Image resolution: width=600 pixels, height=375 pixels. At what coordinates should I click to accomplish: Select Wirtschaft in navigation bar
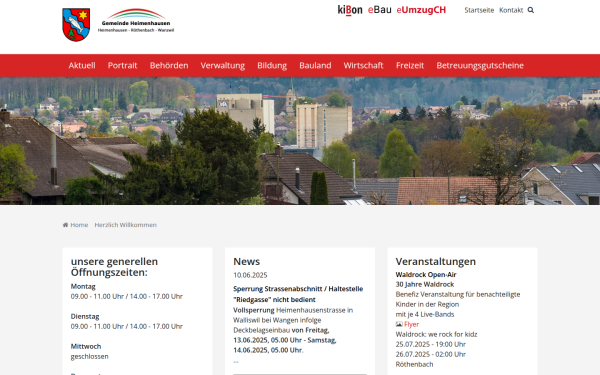(363, 65)
